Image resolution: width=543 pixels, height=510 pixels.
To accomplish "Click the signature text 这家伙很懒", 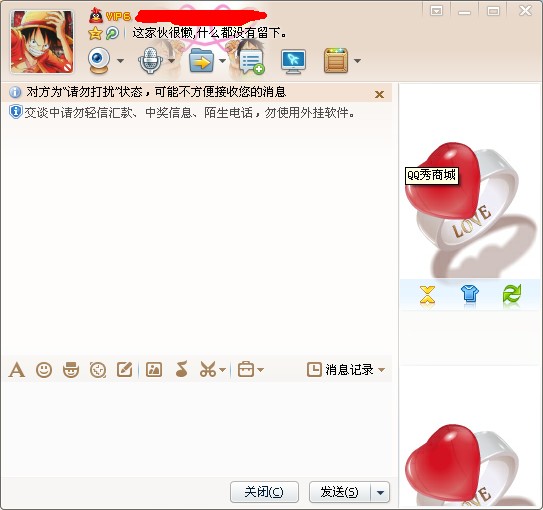I will (209, 33).
